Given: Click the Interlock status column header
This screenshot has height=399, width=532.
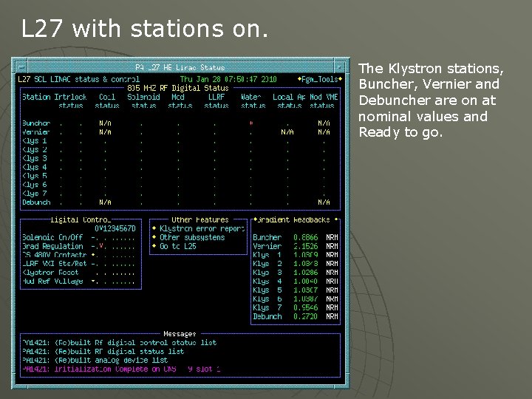Looking at the screenshot, I should tap(71, 101).
